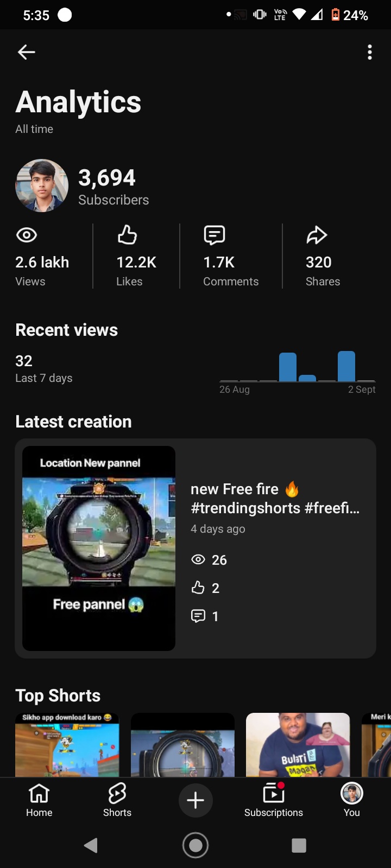Open the three-dot options menu
Image resolution: width=391 pixels, height=868 pixels.
click(370, 52)
